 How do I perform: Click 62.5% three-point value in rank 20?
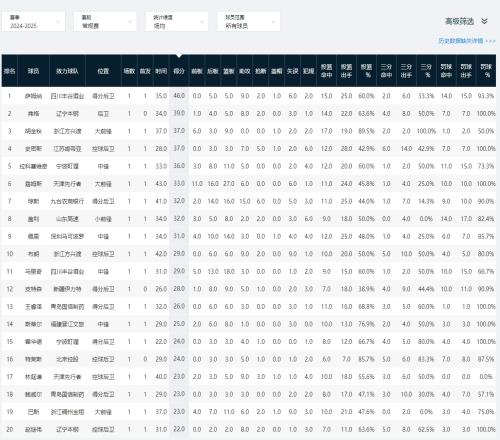[426, 430]
